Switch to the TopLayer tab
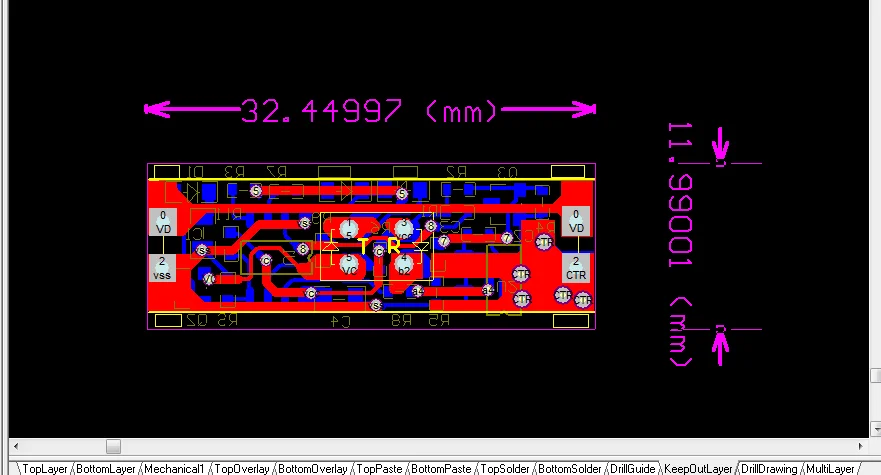The image size is (881, 475). (x=44, y=468)
